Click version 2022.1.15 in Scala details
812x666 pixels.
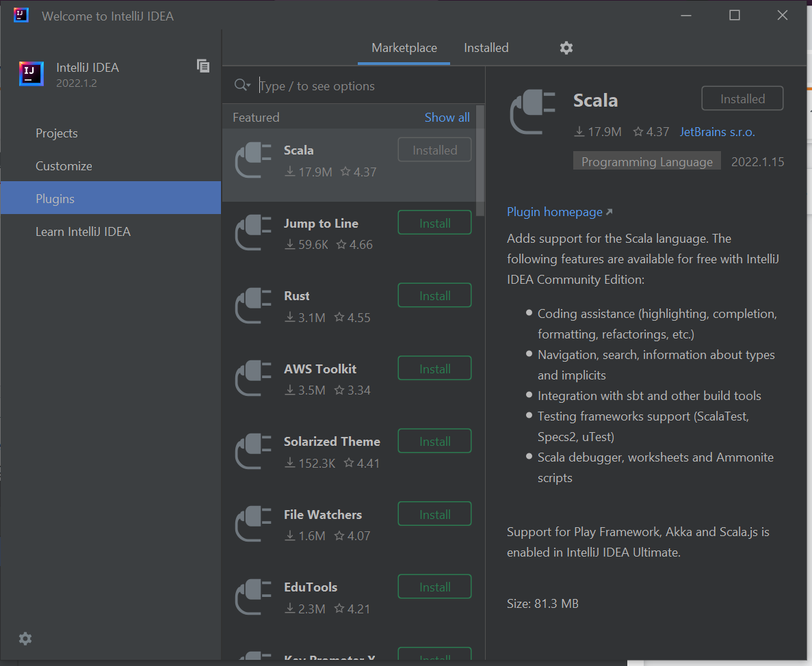(x=758, y=162)
